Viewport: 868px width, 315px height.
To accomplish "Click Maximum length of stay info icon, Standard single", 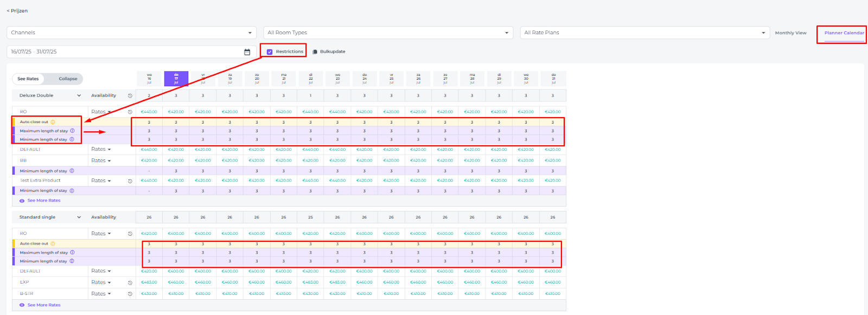I will (72, 253).
